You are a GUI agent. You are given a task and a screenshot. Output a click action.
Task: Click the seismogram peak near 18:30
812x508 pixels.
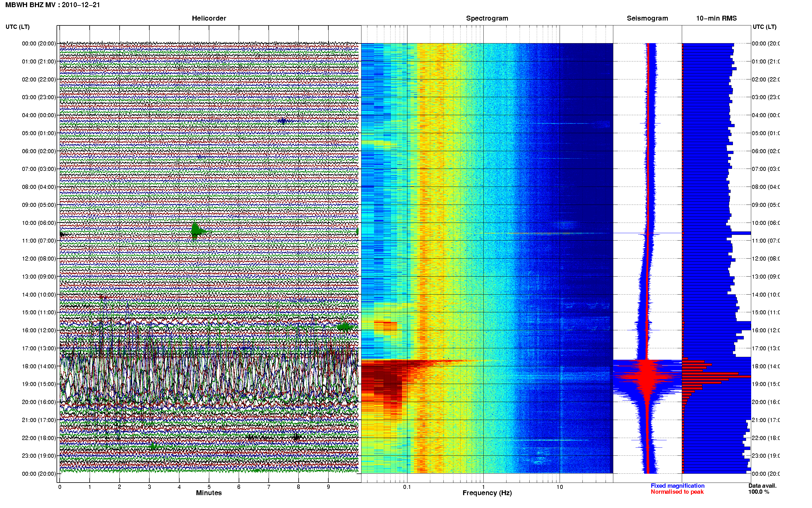click(x=647, y=377)
